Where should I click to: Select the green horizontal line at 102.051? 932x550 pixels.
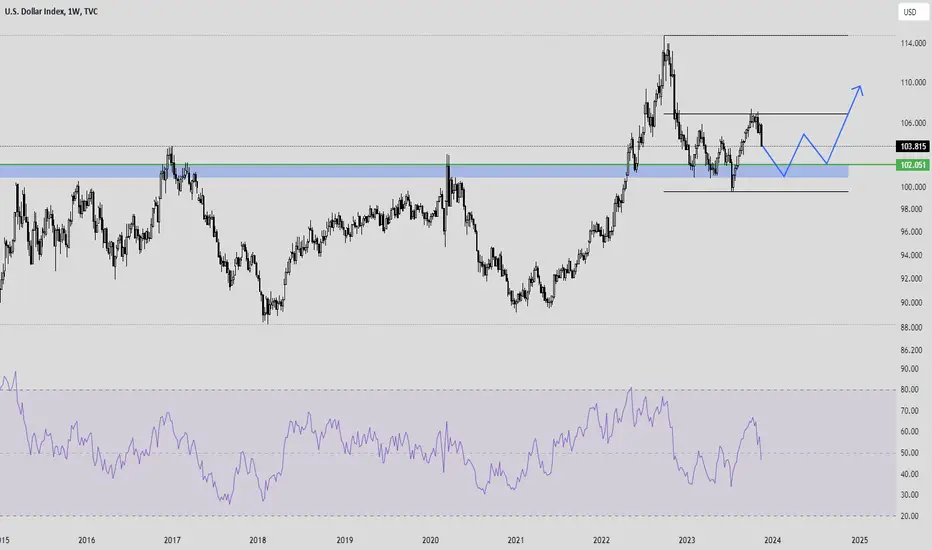pos(447,165)
